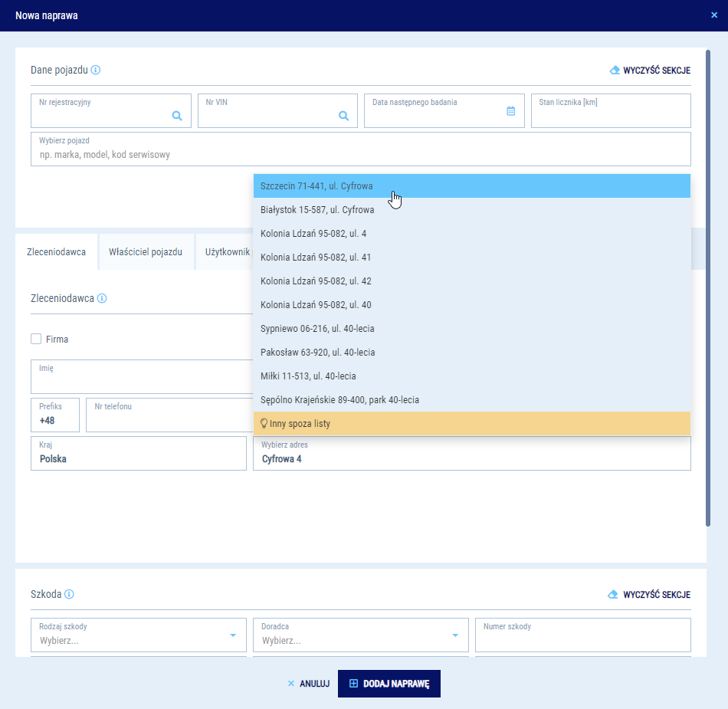Open calendar icon for Data następnego badania
728x709 pixels.
click(x=511, y=111)
